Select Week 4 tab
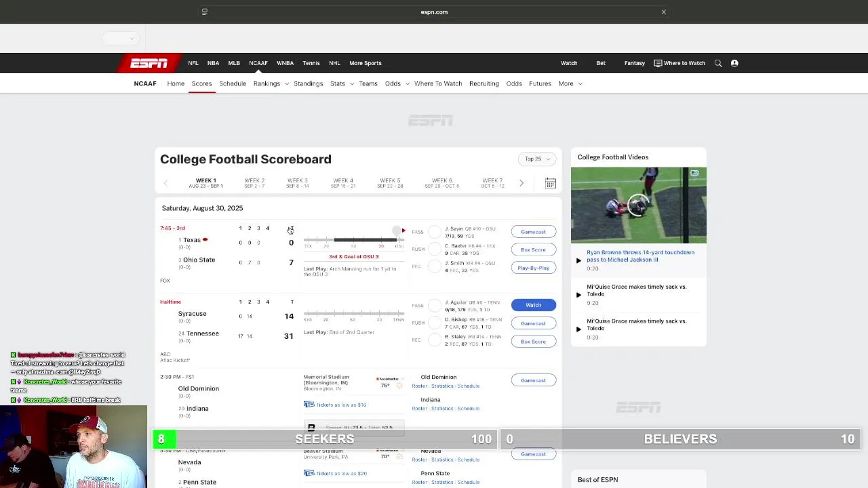The height and width of the screenshot is (488, 868). pyautogui.click(x=343, y=183)
